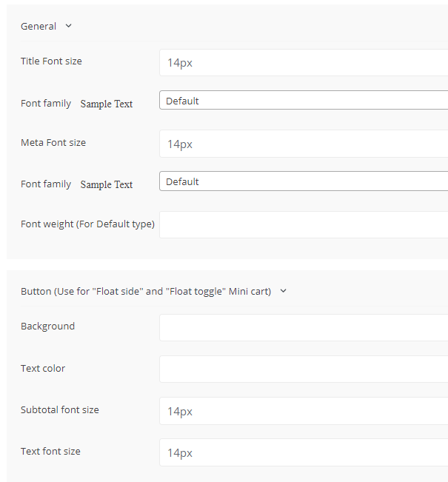Viewport: 448px width, 482px height.
Task: Click Sample Text preview under Title Font size
Action: 107,104
